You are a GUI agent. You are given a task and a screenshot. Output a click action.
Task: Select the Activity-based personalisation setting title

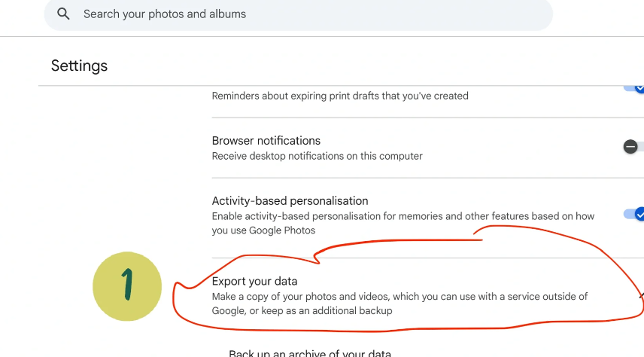[290, 200]
